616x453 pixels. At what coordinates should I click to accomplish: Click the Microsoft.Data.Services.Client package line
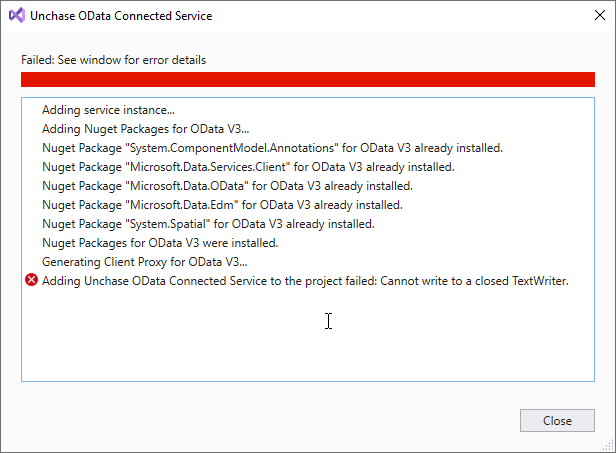pyautogui.click(x=248, y=167)
